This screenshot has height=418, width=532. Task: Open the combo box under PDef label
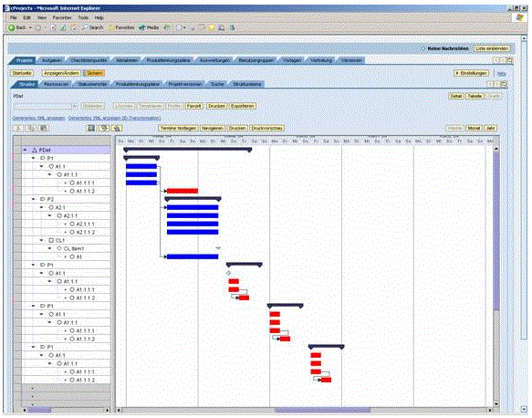45,106
